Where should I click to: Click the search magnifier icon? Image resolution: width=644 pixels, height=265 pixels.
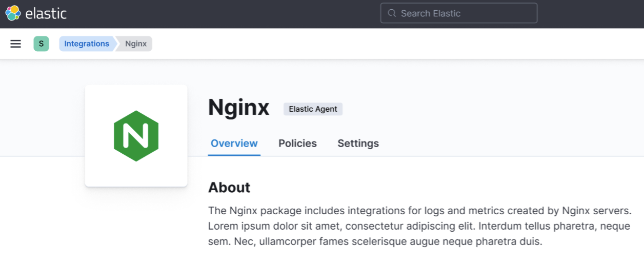pyautogui.click(x=392, y=13)
